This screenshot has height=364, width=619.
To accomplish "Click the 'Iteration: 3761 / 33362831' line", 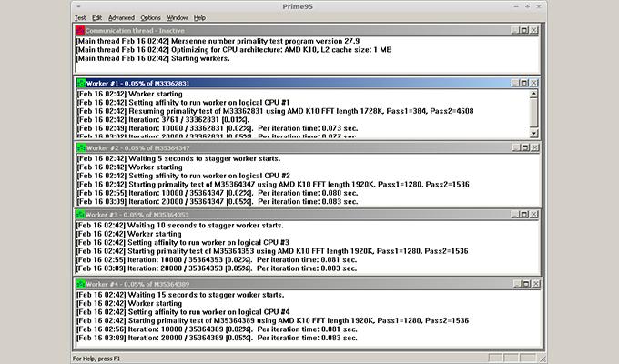I will coord(163,120).
